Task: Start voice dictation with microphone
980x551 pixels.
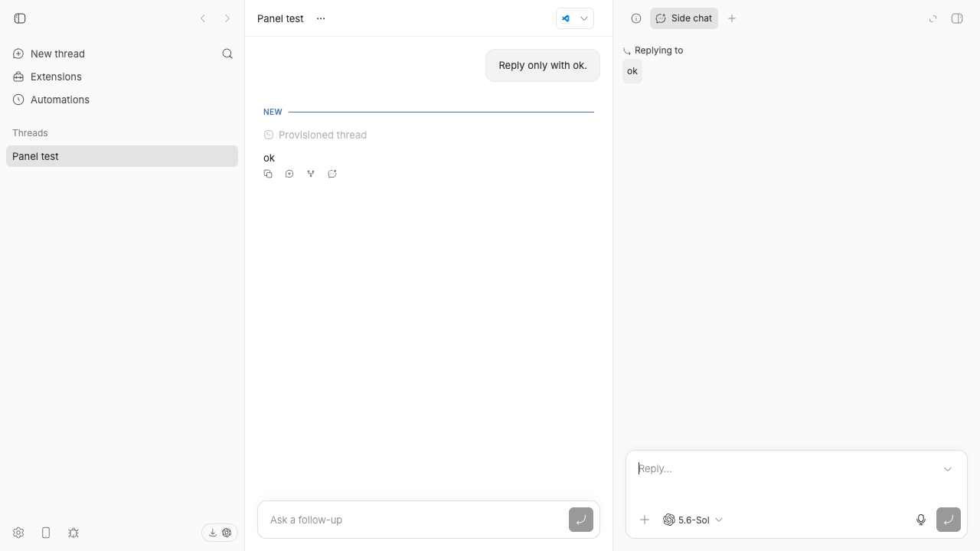Action: click(x=921, y=520)
